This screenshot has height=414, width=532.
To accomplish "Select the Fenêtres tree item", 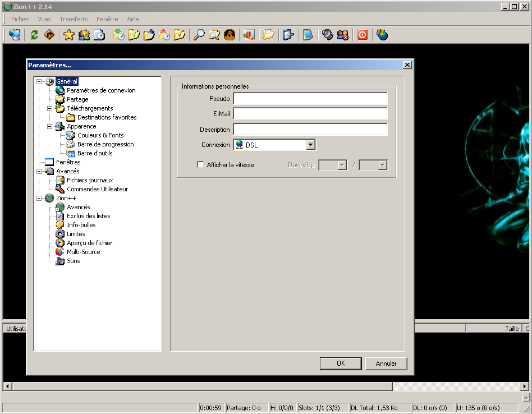I will tap(68, 163).
